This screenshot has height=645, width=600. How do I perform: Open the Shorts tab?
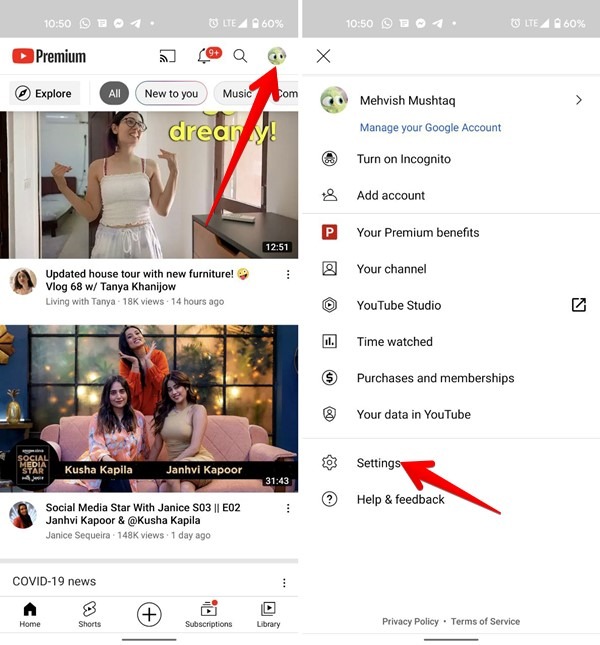90,615
